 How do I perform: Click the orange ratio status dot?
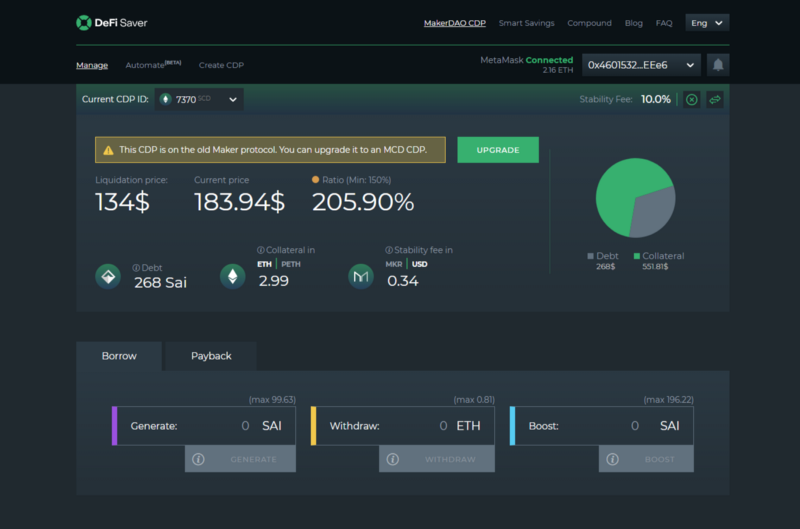[315, 180]
